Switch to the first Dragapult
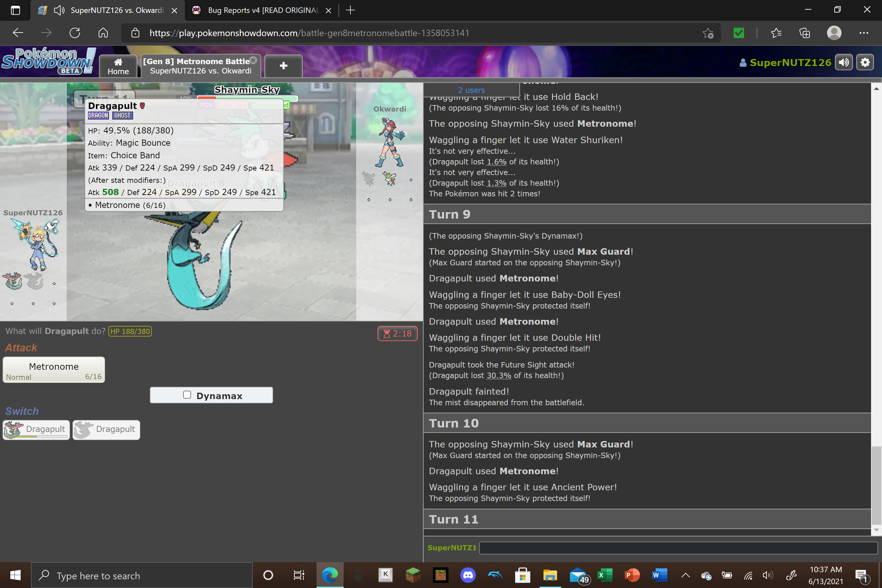Viewport: 882px width, 588px height. [x=36, y=429]
